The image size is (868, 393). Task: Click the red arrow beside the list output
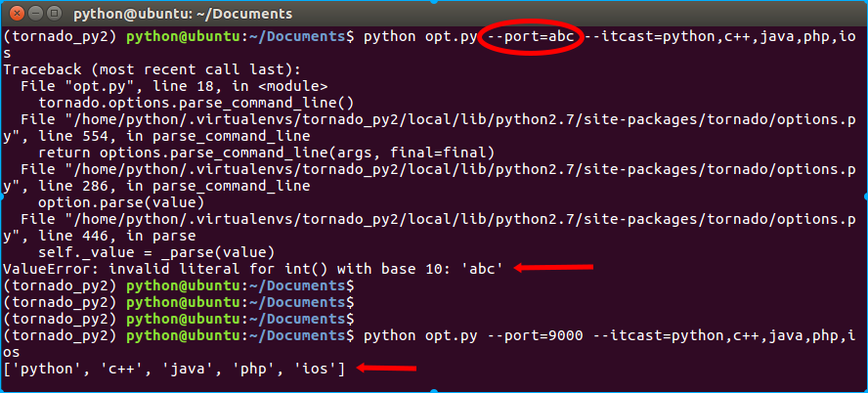[386, 368]
